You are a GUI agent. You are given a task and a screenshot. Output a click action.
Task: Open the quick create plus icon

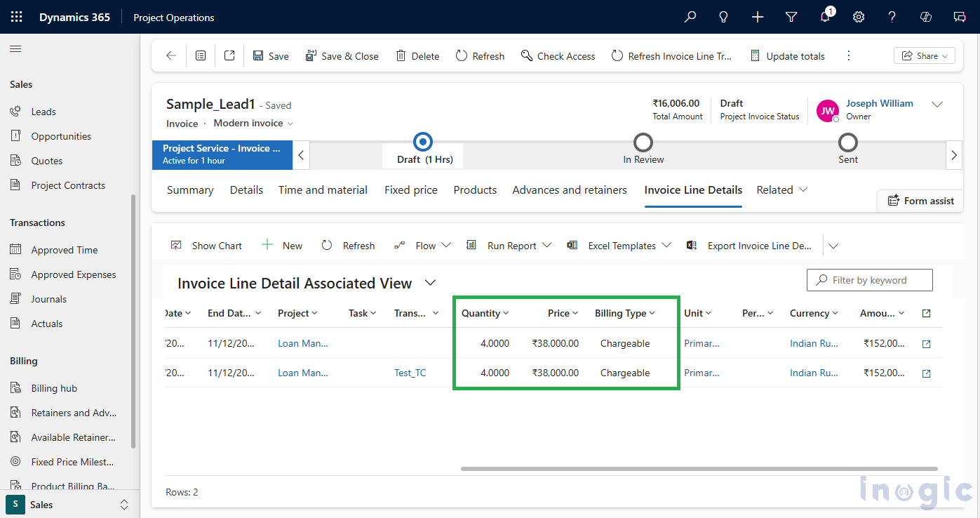pyautogui.click(x=757, y=17)
